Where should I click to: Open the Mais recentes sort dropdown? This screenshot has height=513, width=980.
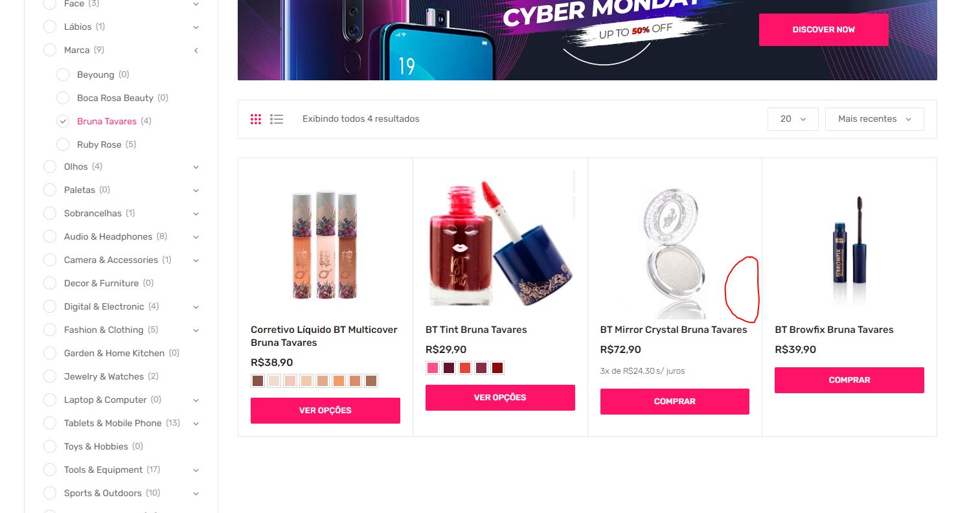point(874,119)
